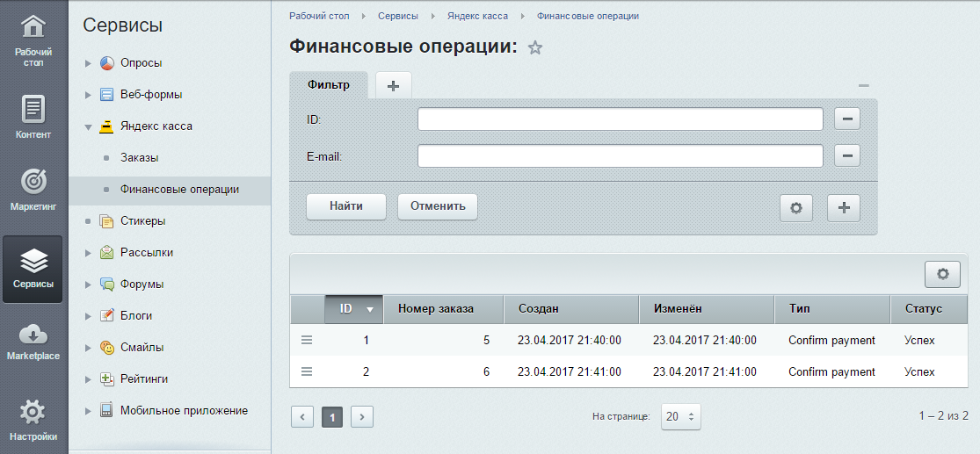Remove the E-mail filter field

(846, 155)
